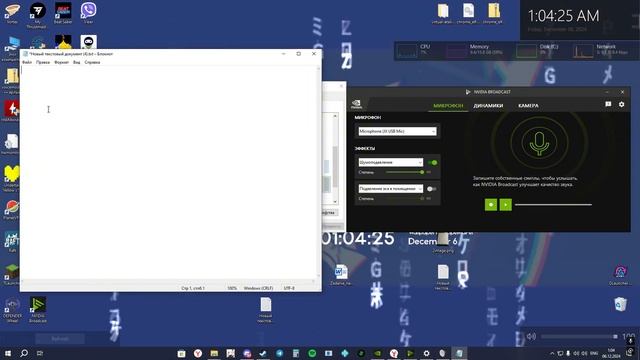Switch to the Динамики tab in NVIDIA Broadcast
The height and width of the screenshot is (360, 640).
click(x=488, y=106)
